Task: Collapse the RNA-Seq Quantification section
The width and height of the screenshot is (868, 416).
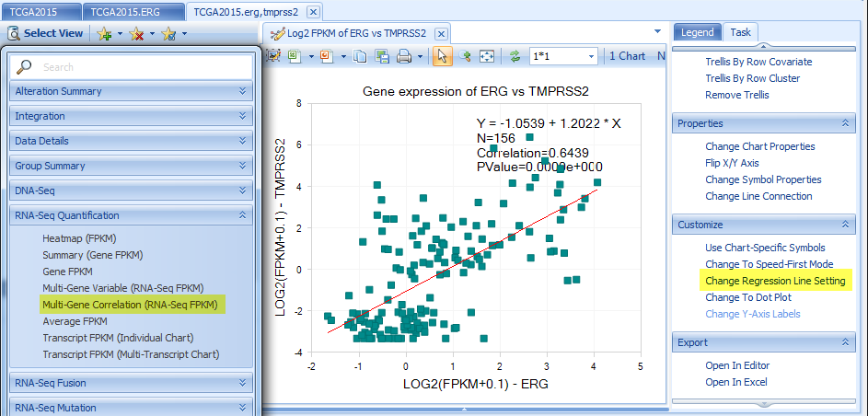Action: point(242,215)
